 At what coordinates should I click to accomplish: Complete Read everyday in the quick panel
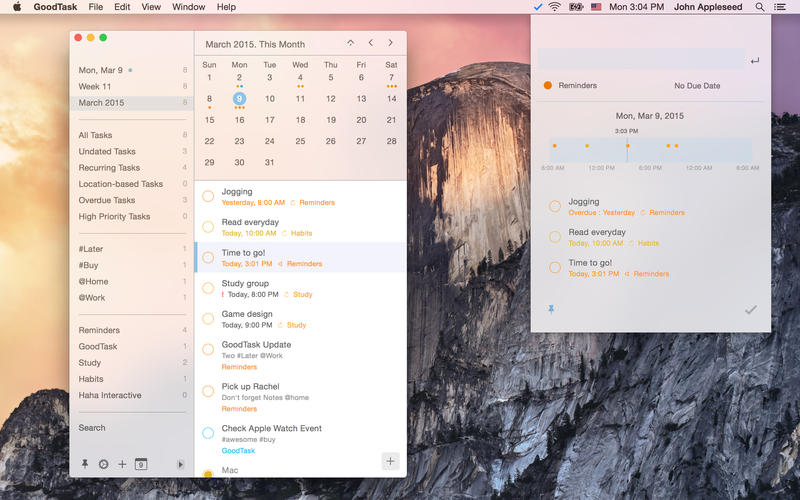[555, 237]
